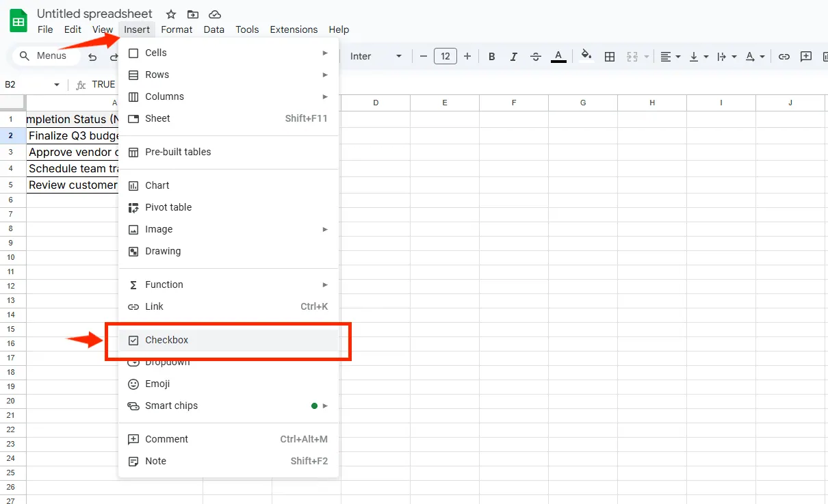Increase font size with plus button

tap(467, 57)
